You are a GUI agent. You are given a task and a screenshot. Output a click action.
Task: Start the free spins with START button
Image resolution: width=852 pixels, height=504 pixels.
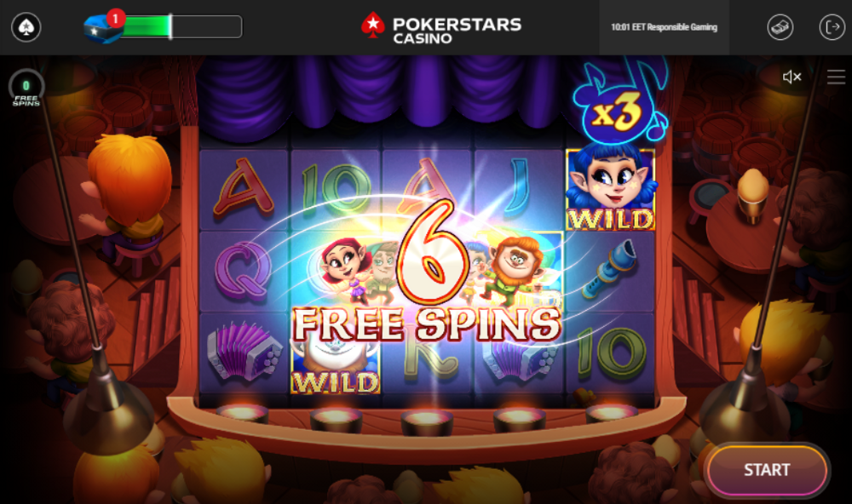click(766, 470)
